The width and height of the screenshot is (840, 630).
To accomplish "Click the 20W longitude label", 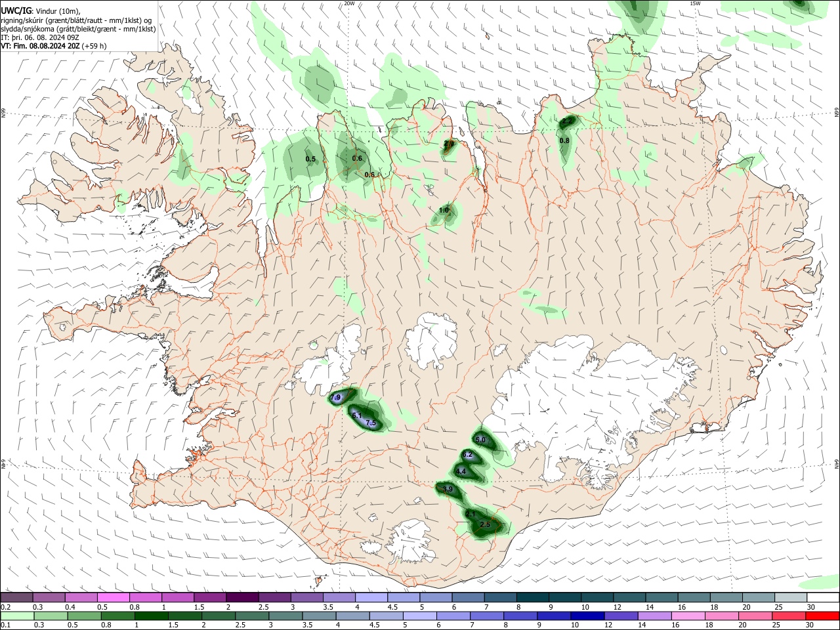I will click(x=349, y=3).
